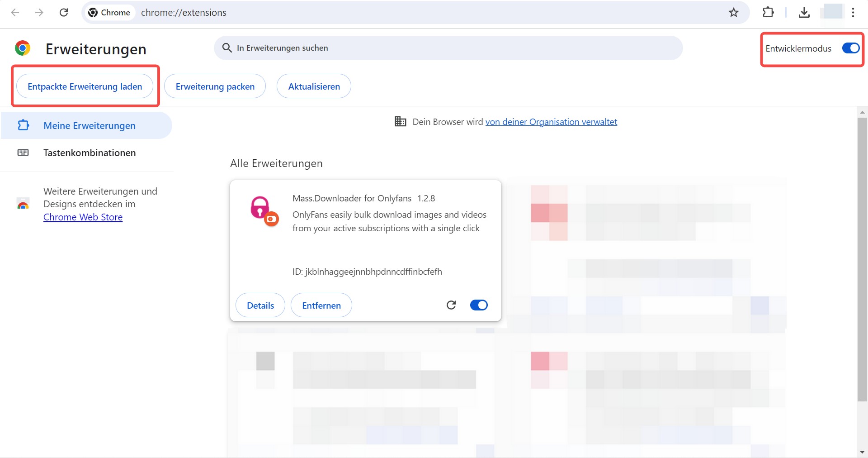This screenshot has height=458, width=868.
Task: Click the Erweiterung packen button
Action: [x=215, y=86]
